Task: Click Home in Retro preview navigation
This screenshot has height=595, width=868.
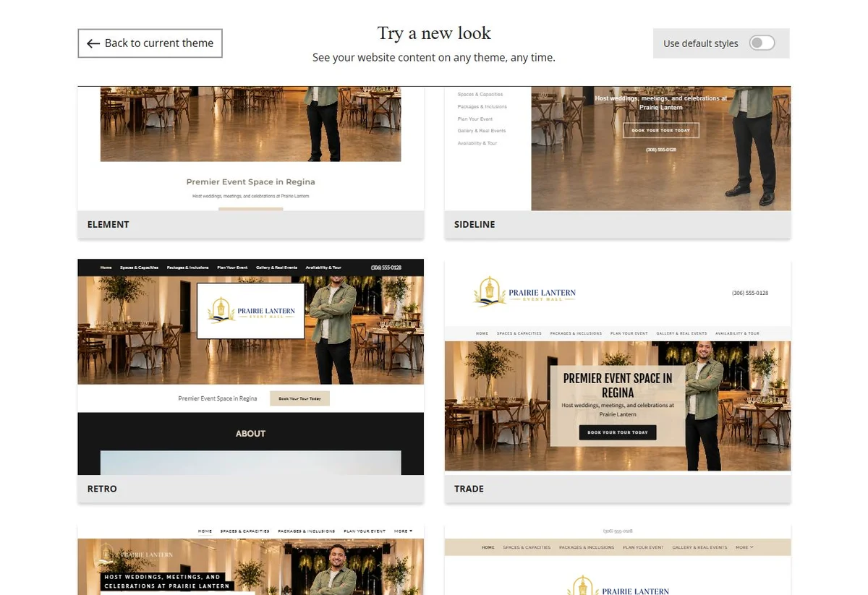Action: (x=106, y=267)
